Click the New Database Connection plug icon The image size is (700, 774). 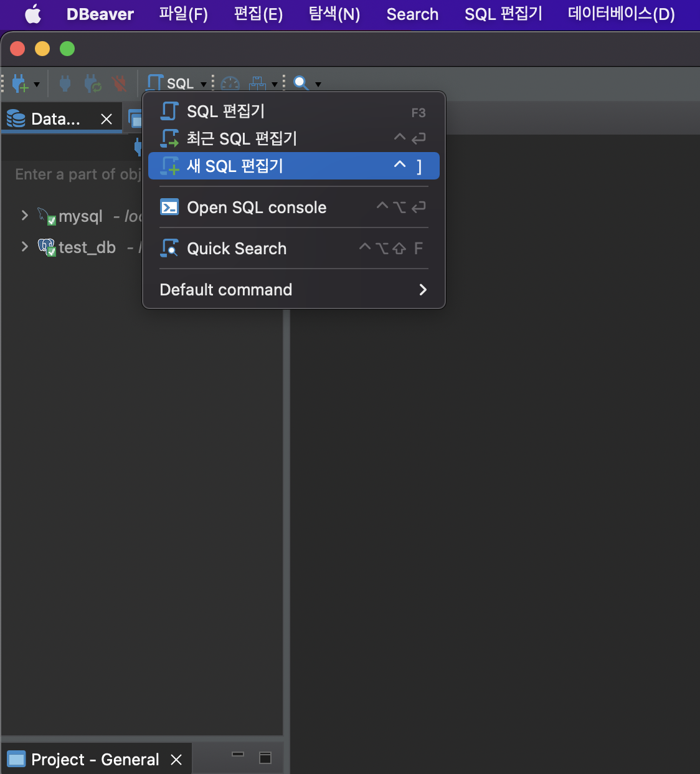click(x=20, y=83)
